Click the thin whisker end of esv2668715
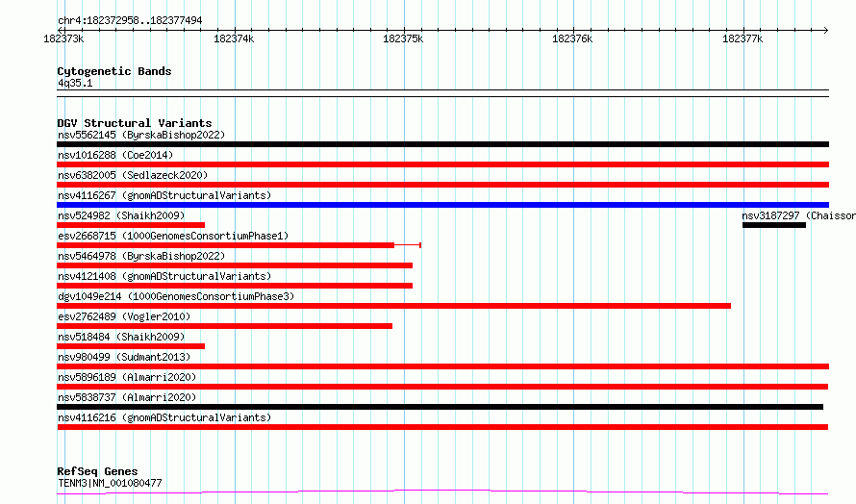 (x=419, y=245)
